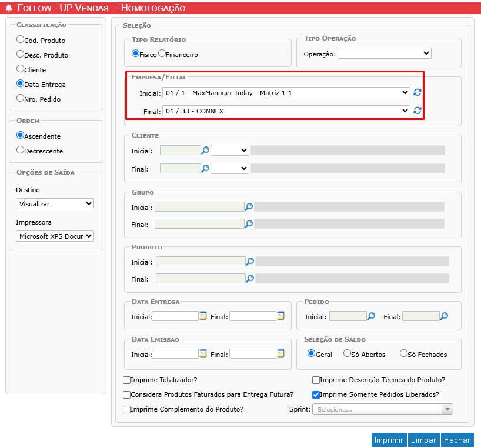481x448 pixels.
Task: Click search magnifier for Cliente Inicial
Action: (x=205, y=151)
